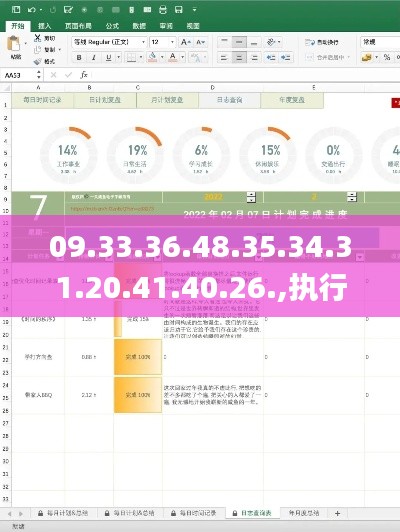Click the 自动换行 wrap text button

322,42
